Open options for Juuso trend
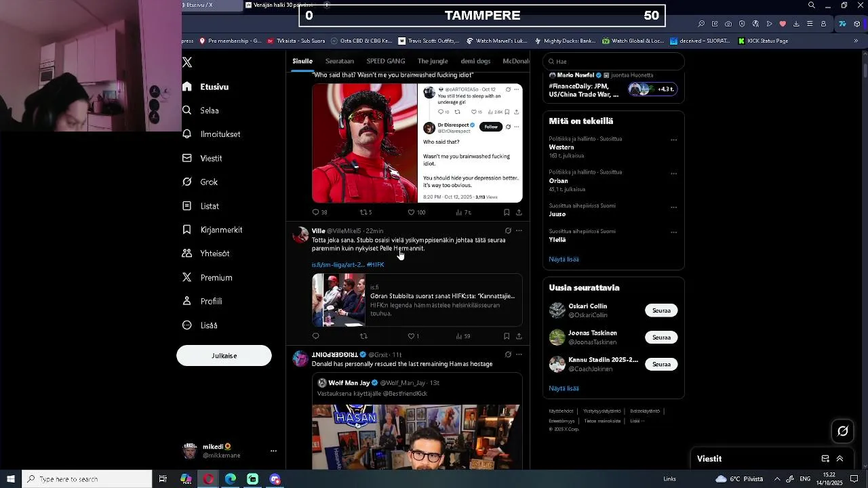The width and height of the screenshot is (868, 488). pyautogui.click(x=673, y=207)
